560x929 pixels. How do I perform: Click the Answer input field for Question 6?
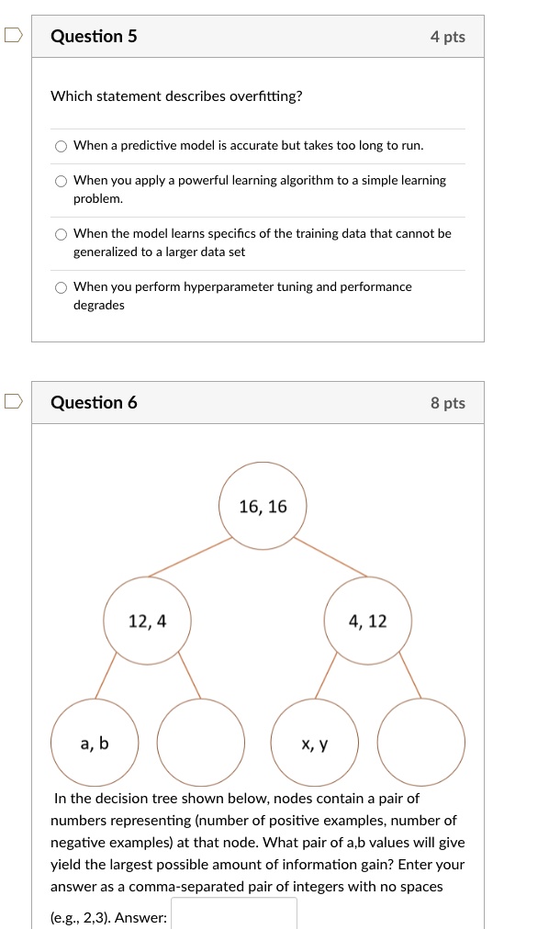pos(233,915)
